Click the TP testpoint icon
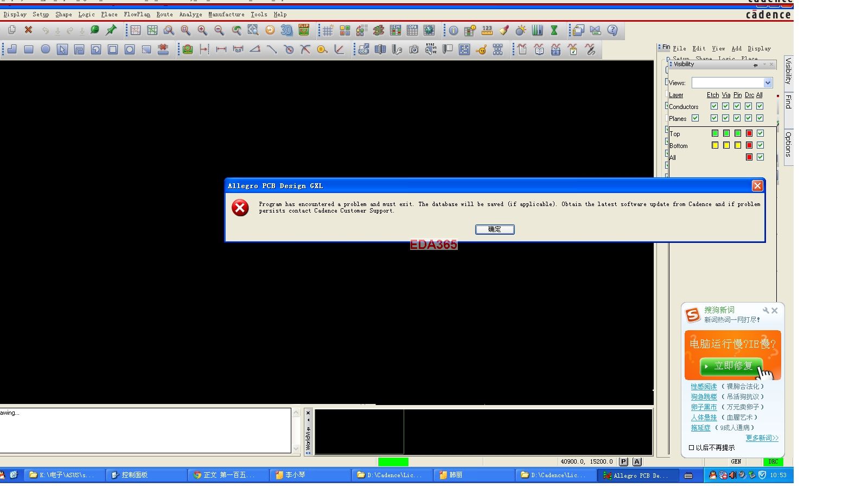Viewport: 868px width, 488px height. pos(481,49)
